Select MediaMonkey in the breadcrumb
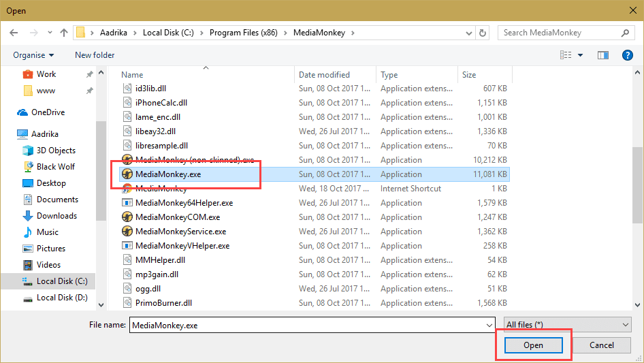 pyautogui.click(x=319, y=33)
